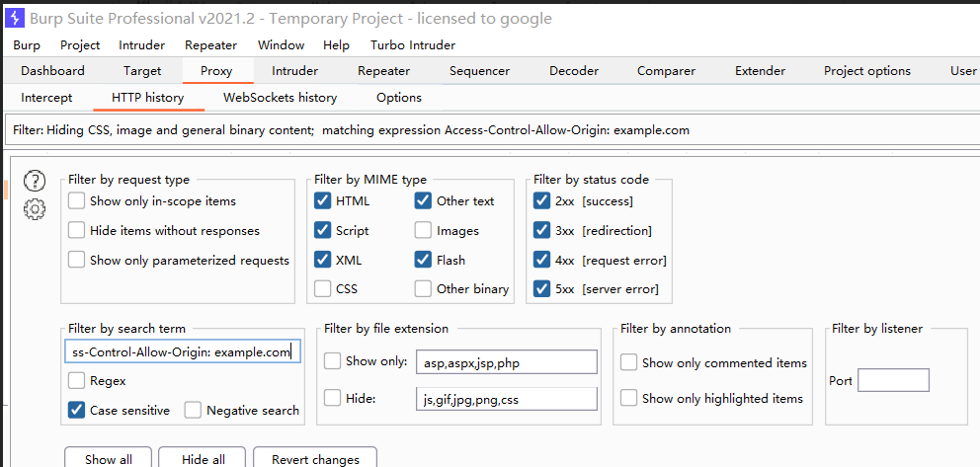Click the listener Port input field

tap(893, 380)
